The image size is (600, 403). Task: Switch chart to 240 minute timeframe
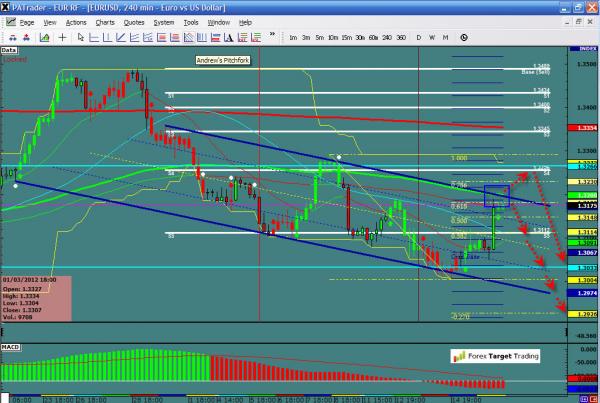[x=387, y=37]
